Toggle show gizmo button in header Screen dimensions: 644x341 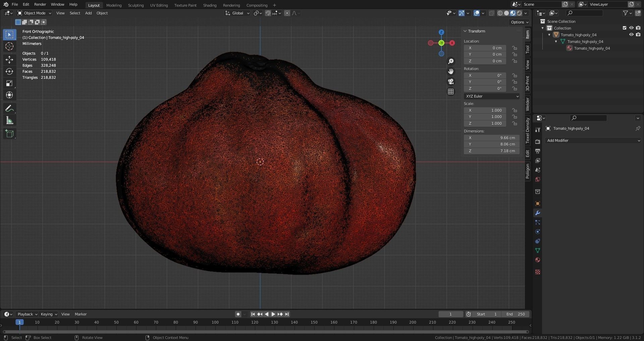pyautogui.click(x=462, y=13)
